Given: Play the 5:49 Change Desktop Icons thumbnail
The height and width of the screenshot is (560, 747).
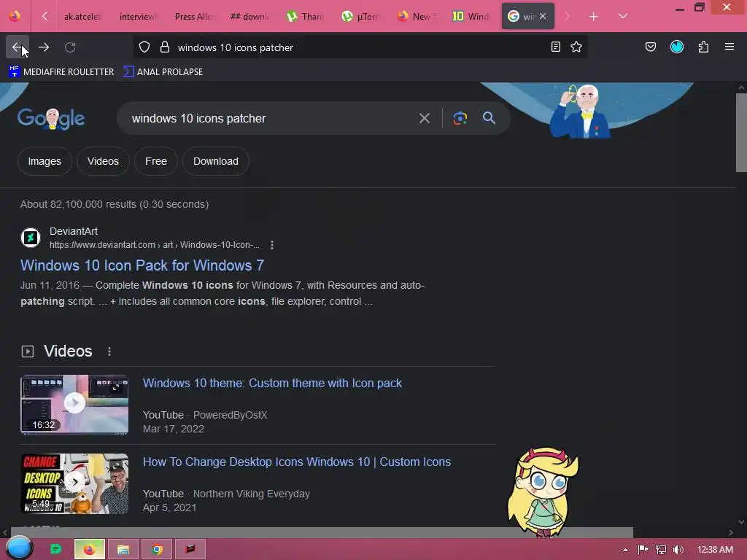Looking at the screenshot, I should 74,483.
